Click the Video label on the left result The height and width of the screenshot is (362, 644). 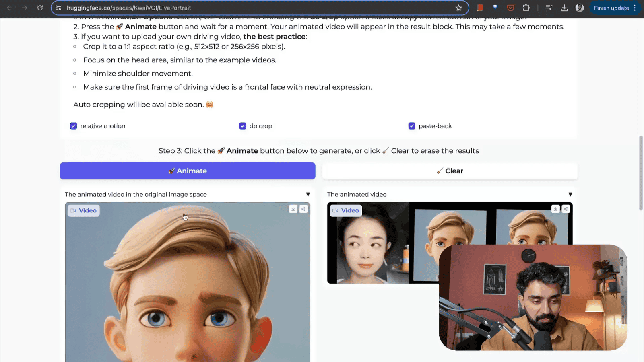point(83,210)
